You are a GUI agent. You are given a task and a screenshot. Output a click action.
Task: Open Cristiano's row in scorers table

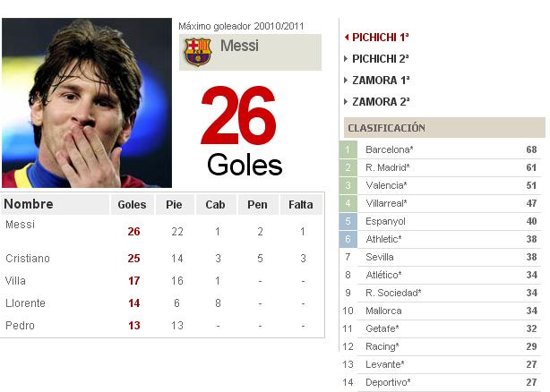tap(162, 259)
